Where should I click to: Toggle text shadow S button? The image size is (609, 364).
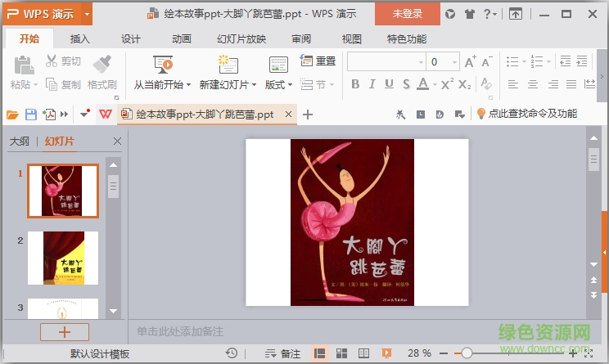pos(406,84)
